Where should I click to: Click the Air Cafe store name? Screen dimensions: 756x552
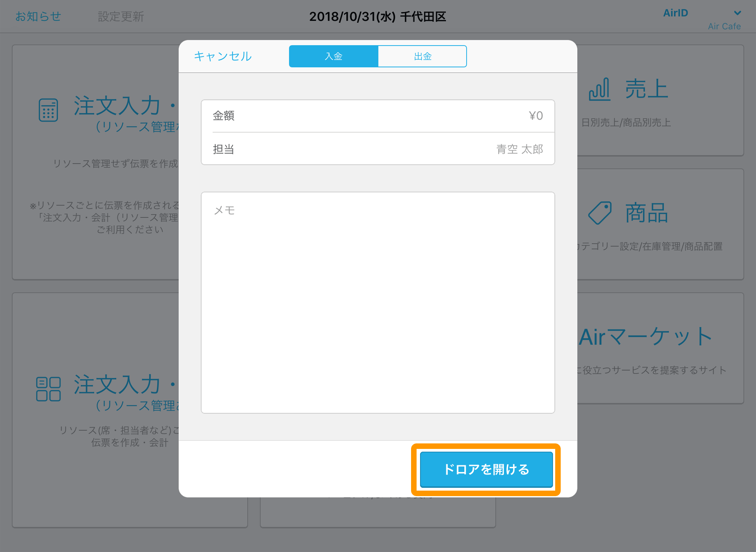724,26
